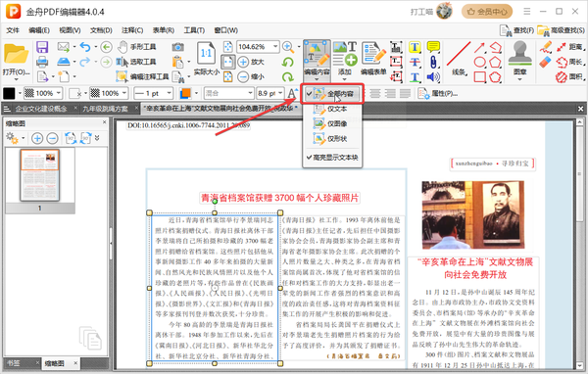Open the line width 1 pt dropdown
This screenshot has height=374, width=588.
[170, 93]
